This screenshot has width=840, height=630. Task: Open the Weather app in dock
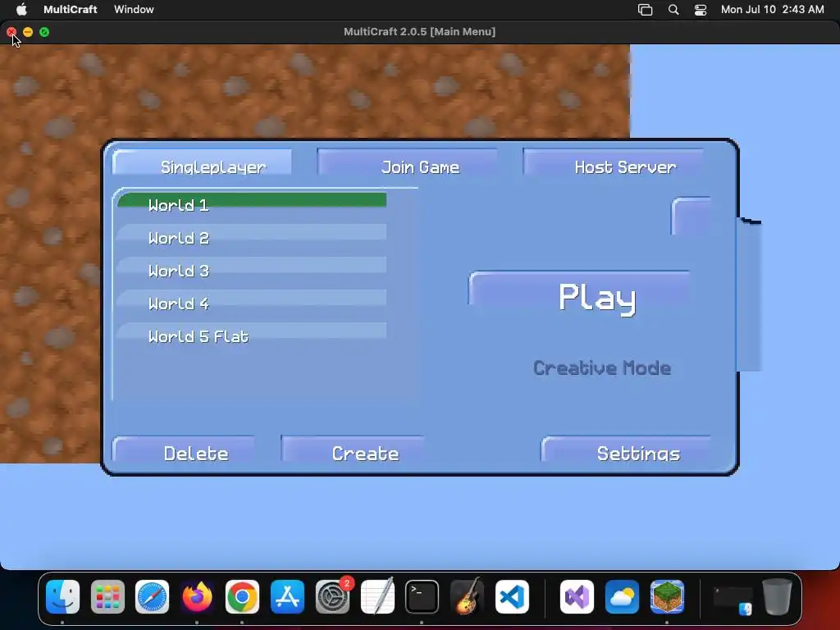tap(622, 597)
